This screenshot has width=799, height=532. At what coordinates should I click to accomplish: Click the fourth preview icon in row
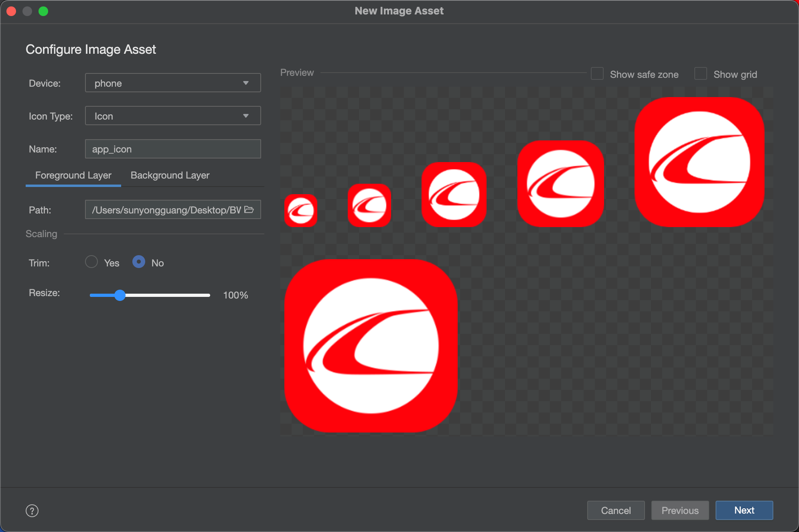pyautogui.click(x=560, y=183)
